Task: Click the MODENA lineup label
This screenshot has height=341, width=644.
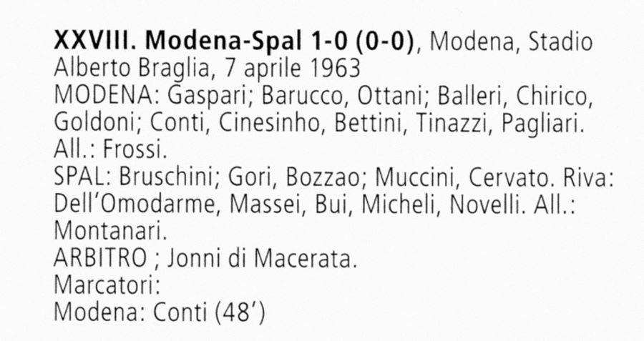Action: point(106,96)
